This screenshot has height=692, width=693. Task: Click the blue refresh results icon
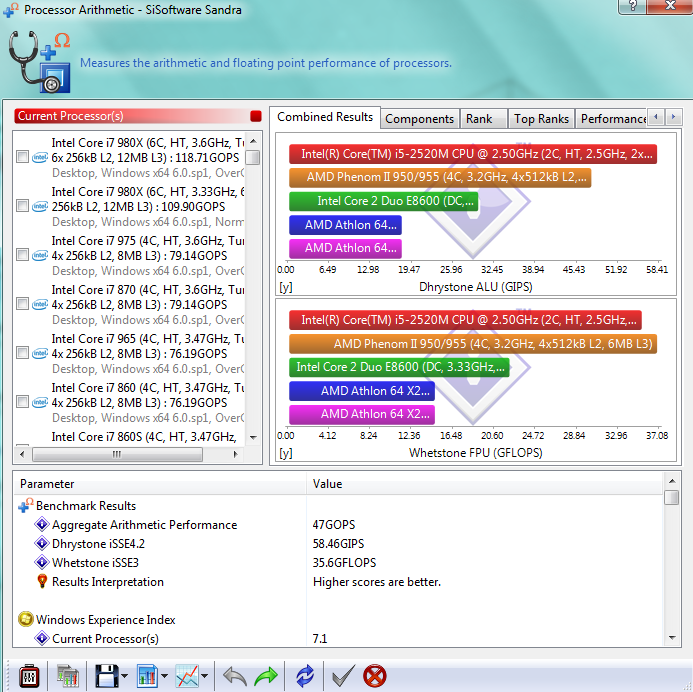tap(305, 676)
